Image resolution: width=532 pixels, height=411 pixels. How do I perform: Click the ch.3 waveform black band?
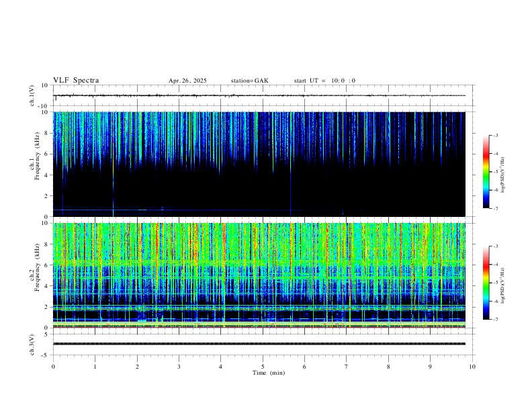click(x=259, y=344)
